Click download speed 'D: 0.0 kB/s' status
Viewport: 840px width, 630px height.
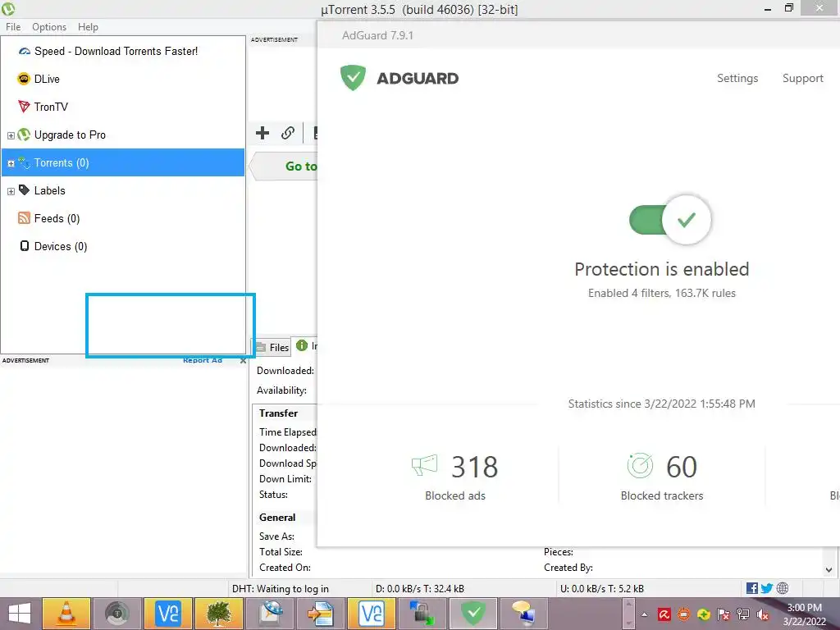pyautogui.click(x=419, y=589)
